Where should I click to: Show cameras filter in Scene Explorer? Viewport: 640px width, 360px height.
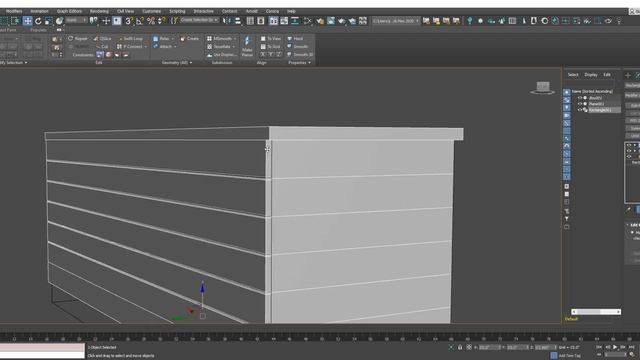click(x=567, y=116)
